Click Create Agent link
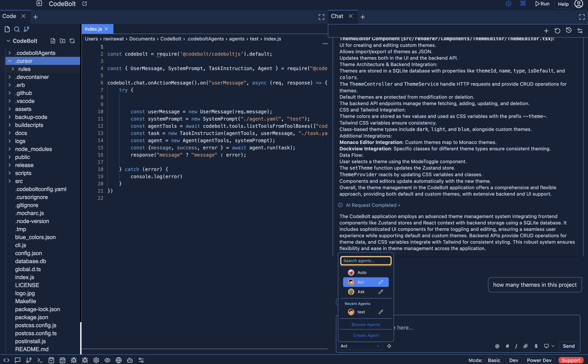This screenshot has height=364, width=588. [x=366, y=335]
